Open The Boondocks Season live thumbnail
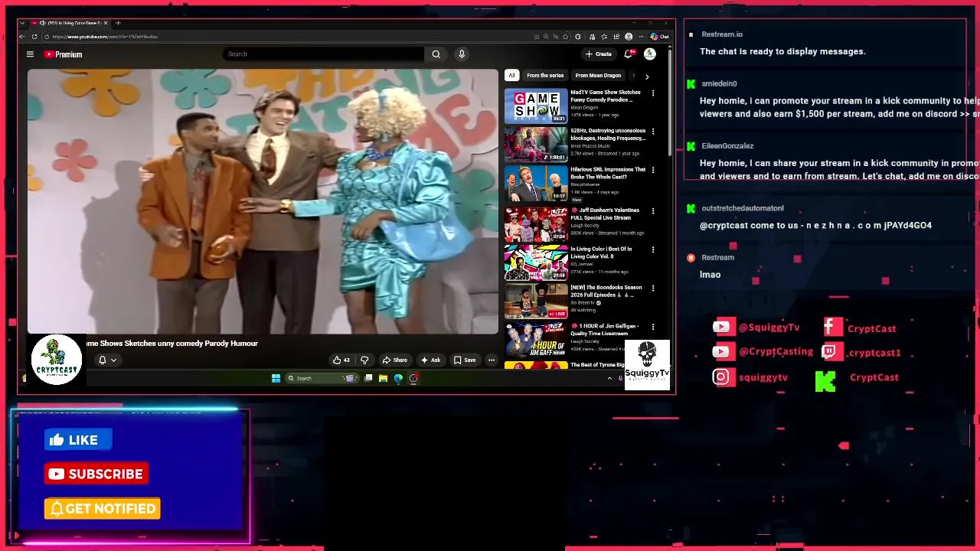The height and width of the screenshot is (551, 980). click(x=536, y=301)
